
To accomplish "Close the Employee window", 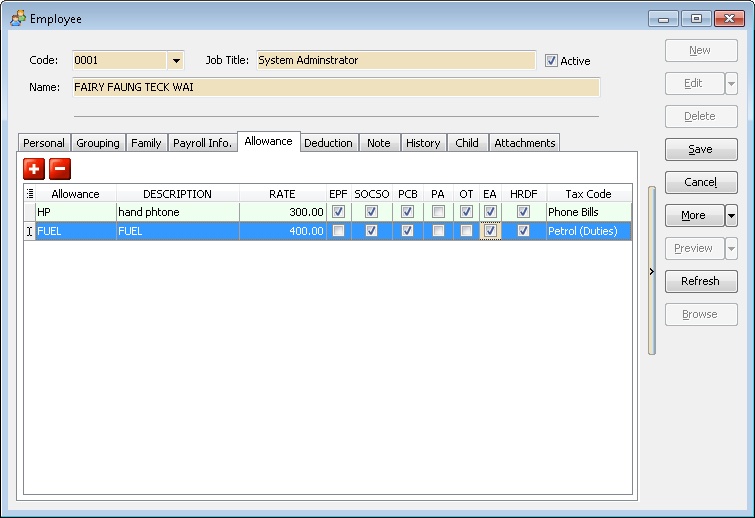I will click(x=729, y=19).
